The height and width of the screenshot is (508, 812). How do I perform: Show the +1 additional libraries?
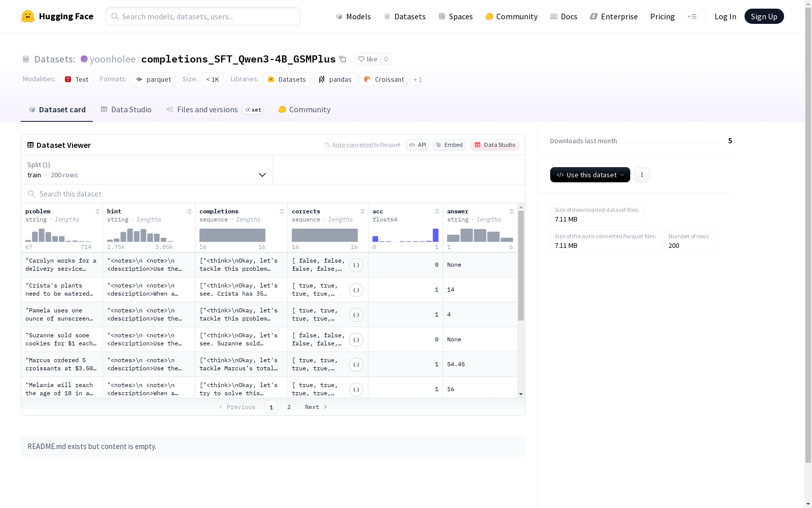[x=418, y=79]
